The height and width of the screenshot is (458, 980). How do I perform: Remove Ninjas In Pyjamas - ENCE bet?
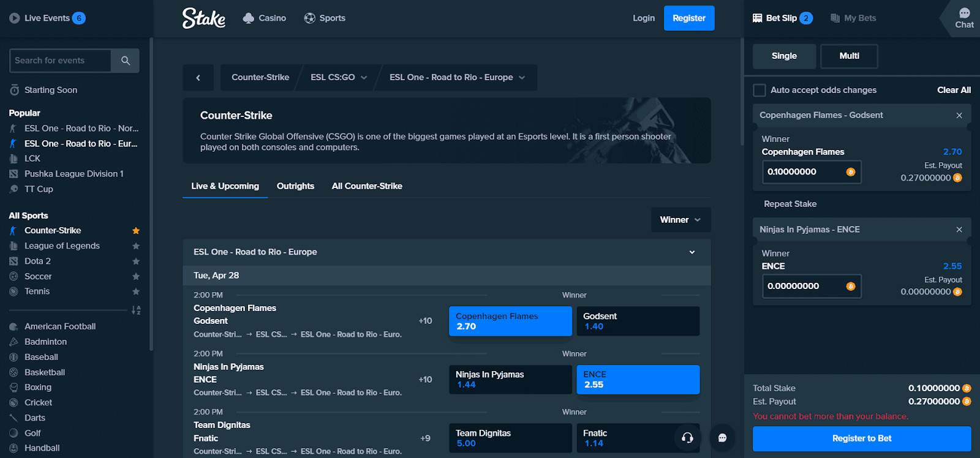coord(959,230)
